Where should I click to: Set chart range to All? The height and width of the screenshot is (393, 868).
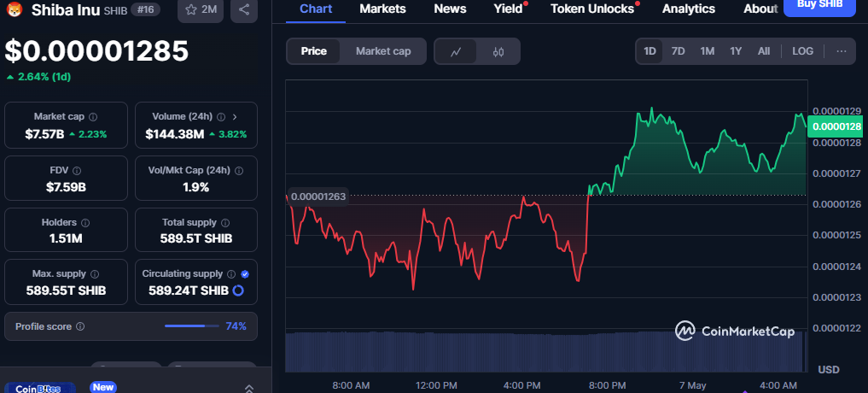point(764,51)
